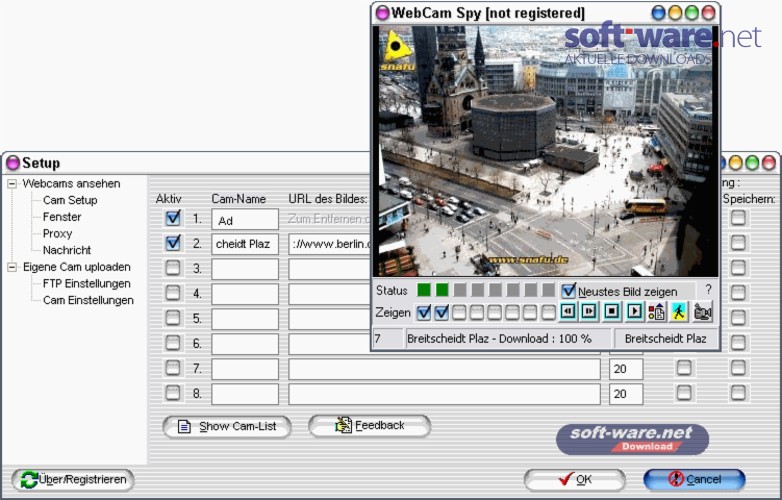
Task: Collapse the Webcams ansehen tree node
Action: pyautogui.click(x=12, y=184)
